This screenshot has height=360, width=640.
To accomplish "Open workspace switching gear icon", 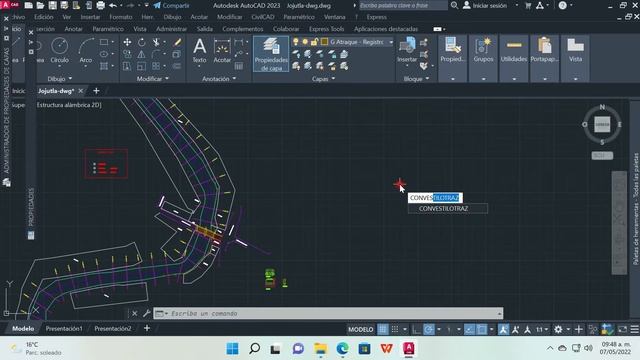I will click(558, 329).
